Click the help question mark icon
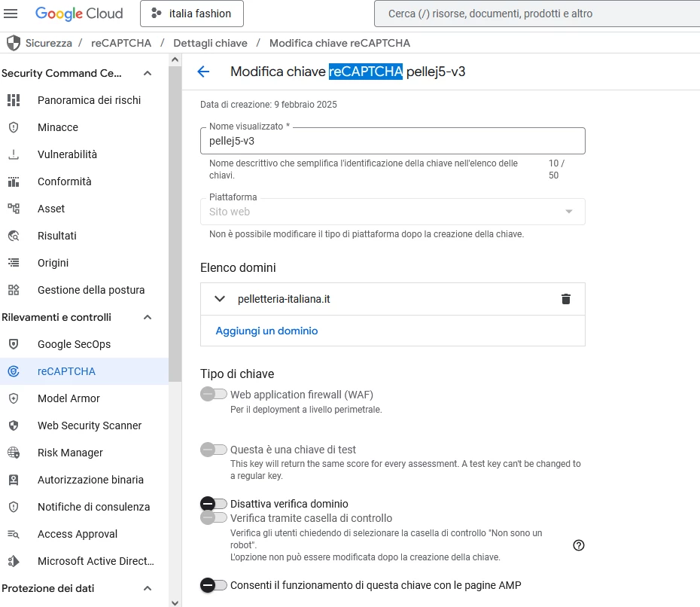Screen dimensions: 700x607 579,545
